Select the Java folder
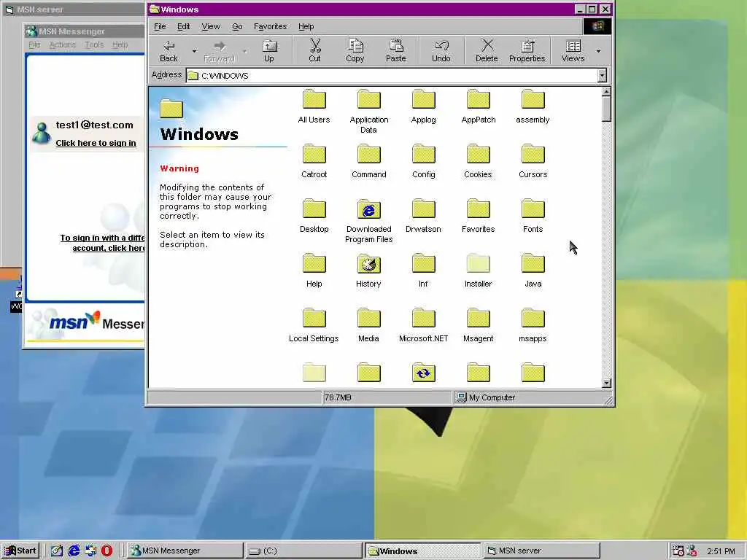The image size is (747, 560). 533,271
